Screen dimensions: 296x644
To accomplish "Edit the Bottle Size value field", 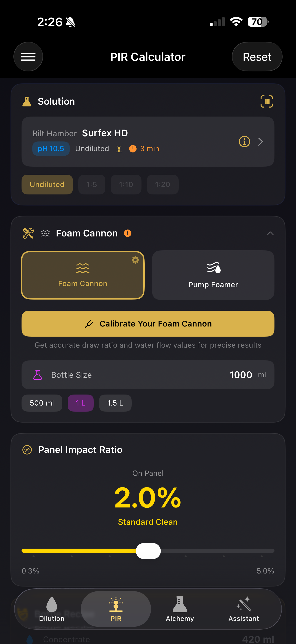I will (241, 375).
